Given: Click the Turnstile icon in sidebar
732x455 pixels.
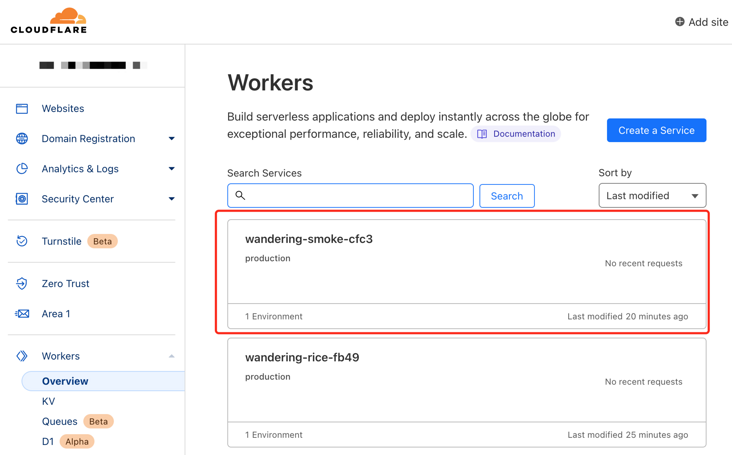Looking at the screenshot, I should [x=22, y=241].
